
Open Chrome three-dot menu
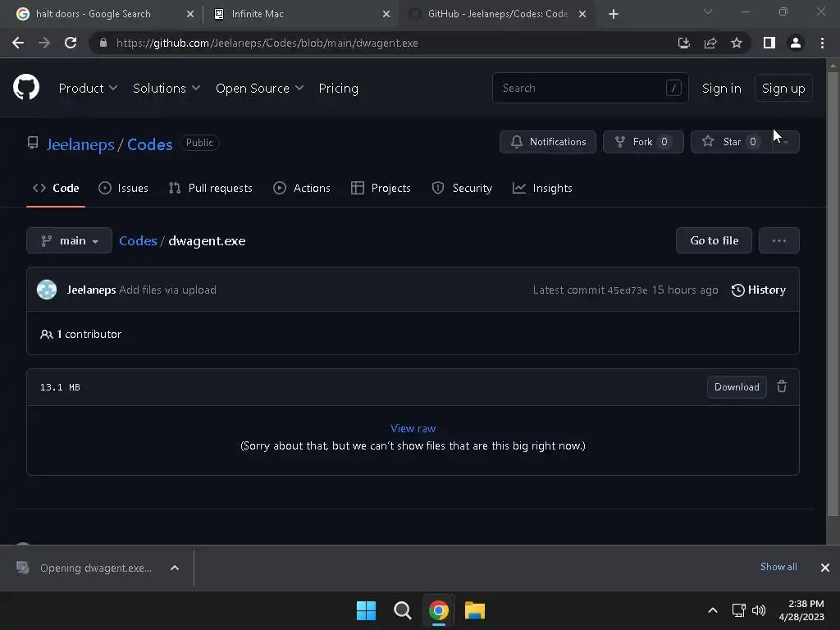pos(822,43)
